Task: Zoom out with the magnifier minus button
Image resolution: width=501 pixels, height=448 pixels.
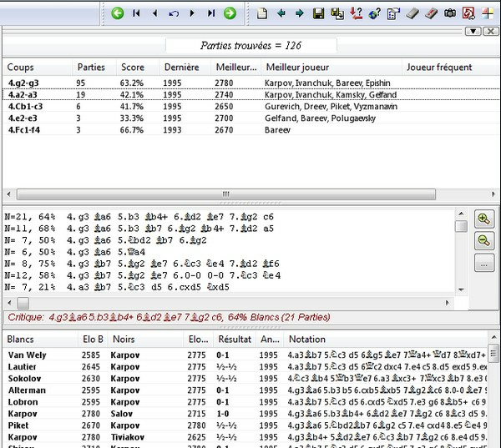Action: (483, 241)
